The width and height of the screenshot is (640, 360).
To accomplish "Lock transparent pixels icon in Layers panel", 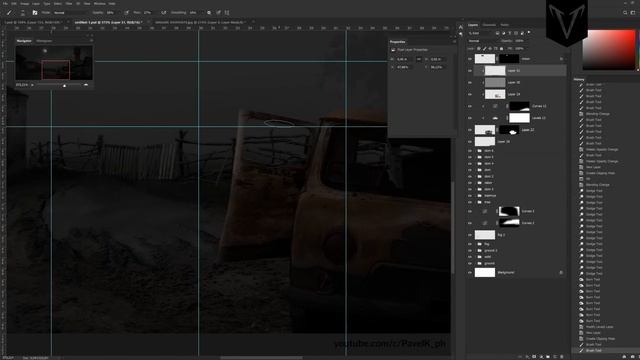I will [x=479, y=49].
